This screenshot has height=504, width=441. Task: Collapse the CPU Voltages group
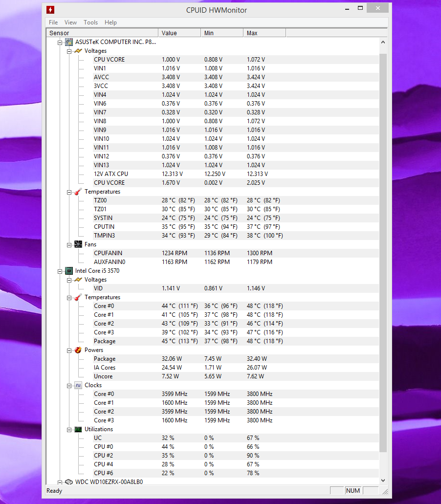coord(69,280)
